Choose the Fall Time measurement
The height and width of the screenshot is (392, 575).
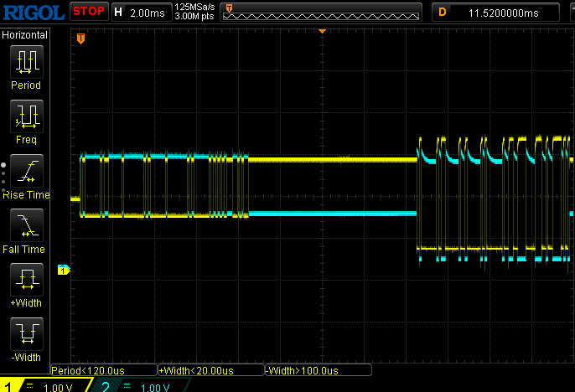pos(25,224)
